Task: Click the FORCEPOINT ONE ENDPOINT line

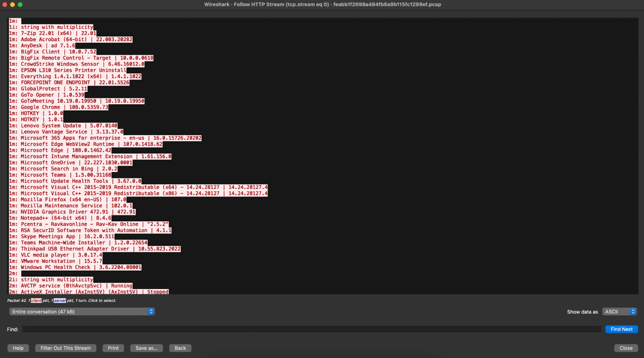Action: [69, 82]
